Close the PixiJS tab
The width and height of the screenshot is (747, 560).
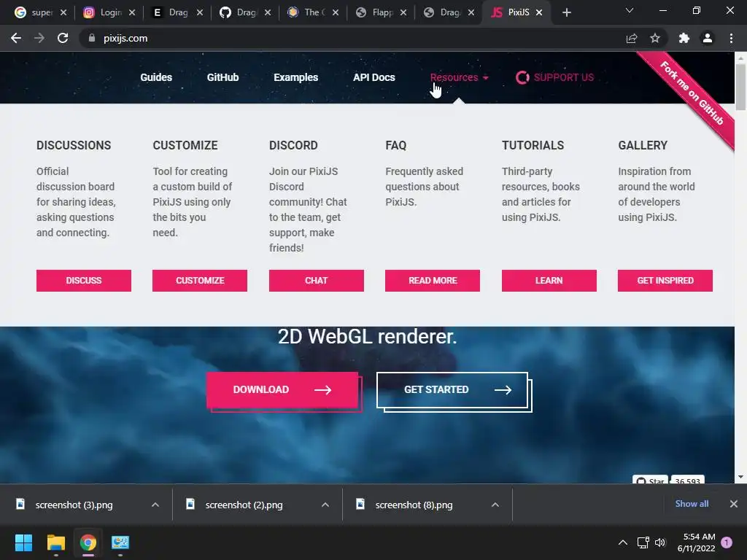539,12
